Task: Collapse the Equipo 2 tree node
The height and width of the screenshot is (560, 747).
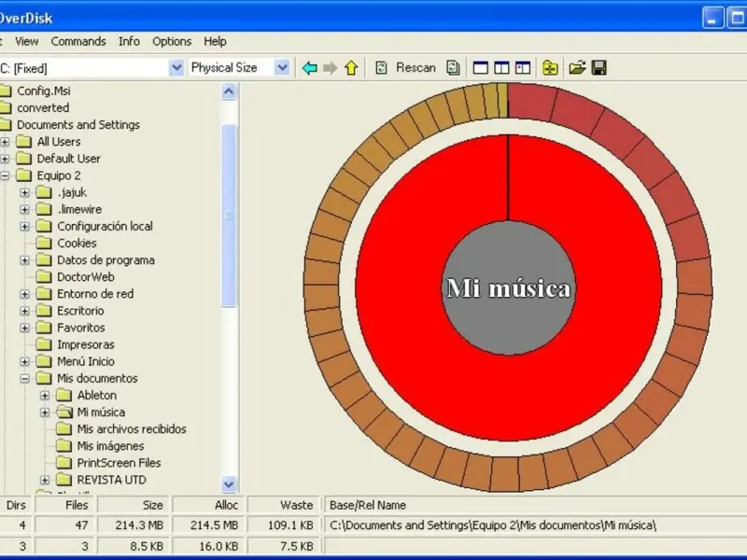Action: 5,175
